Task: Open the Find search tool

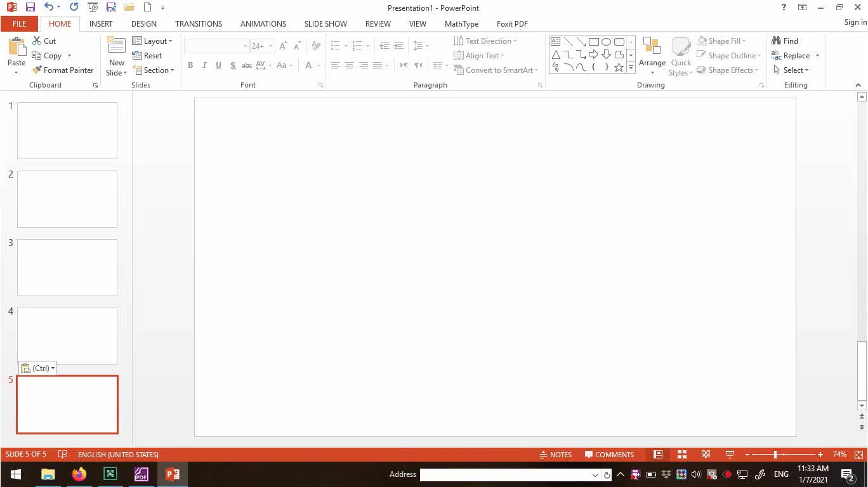Action: 785,41
